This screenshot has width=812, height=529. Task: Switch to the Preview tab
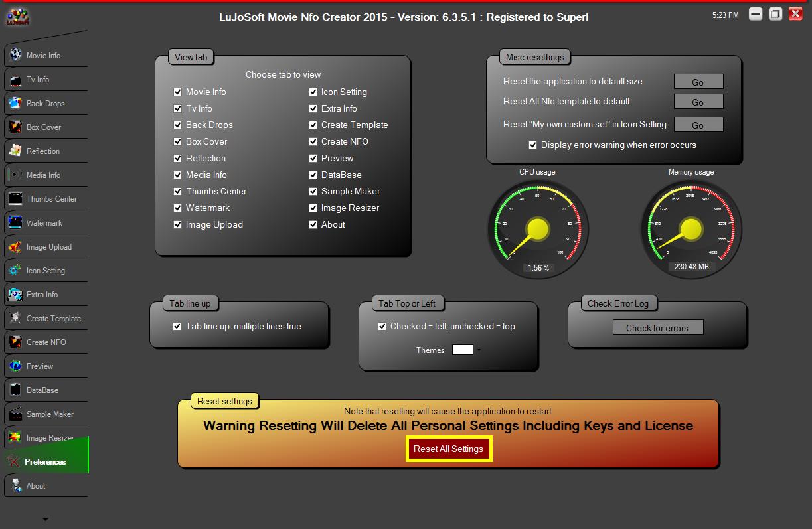pos(46,366)
